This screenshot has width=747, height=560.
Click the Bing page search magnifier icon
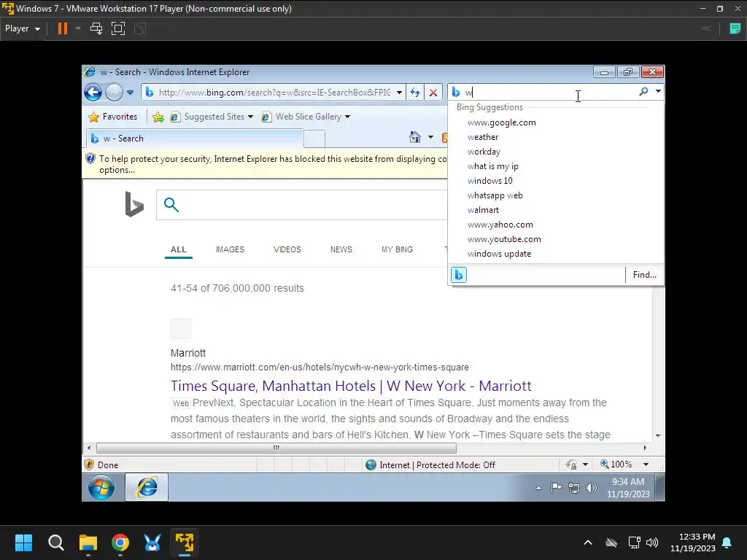point(171,205)
